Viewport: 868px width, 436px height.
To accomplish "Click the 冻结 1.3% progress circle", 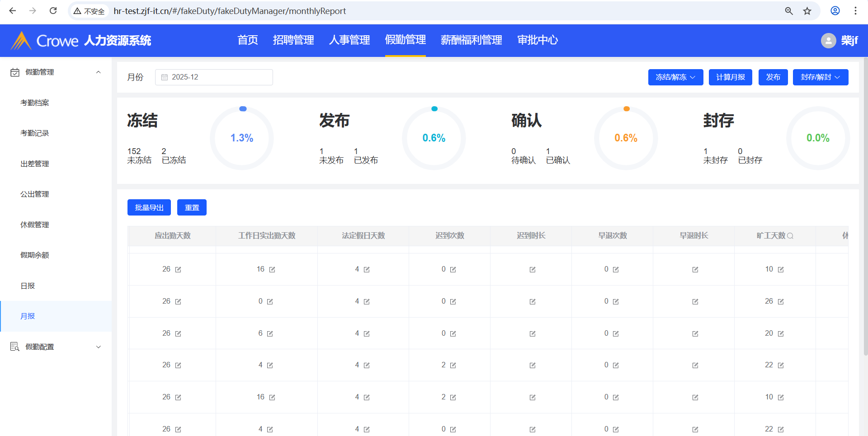I will 242,138.
